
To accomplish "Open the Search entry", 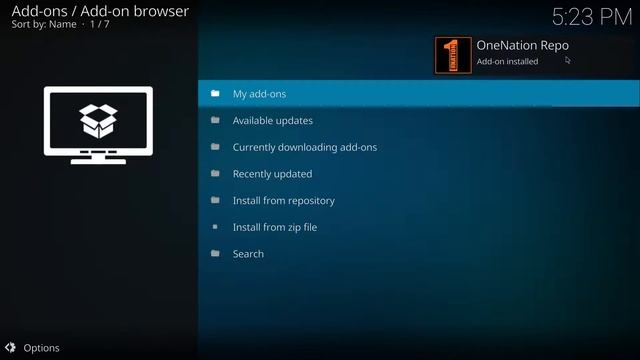I will [x=419, y=254].
